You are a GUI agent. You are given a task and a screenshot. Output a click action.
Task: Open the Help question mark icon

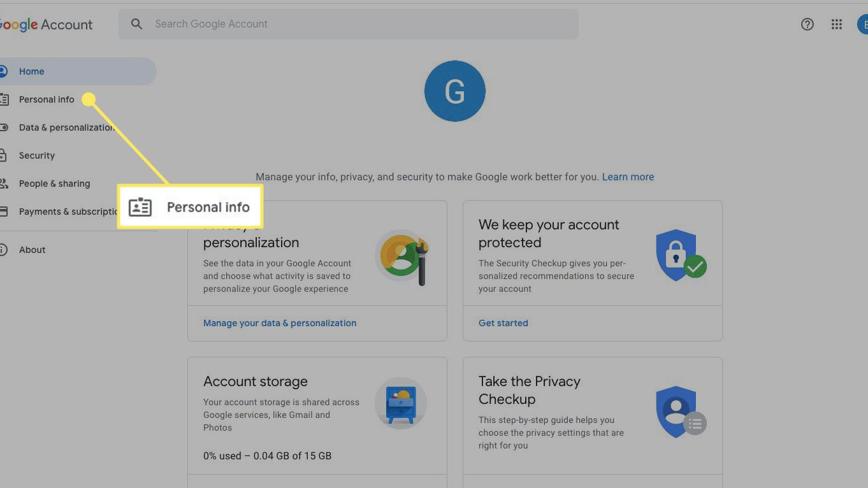coord(807,24)
